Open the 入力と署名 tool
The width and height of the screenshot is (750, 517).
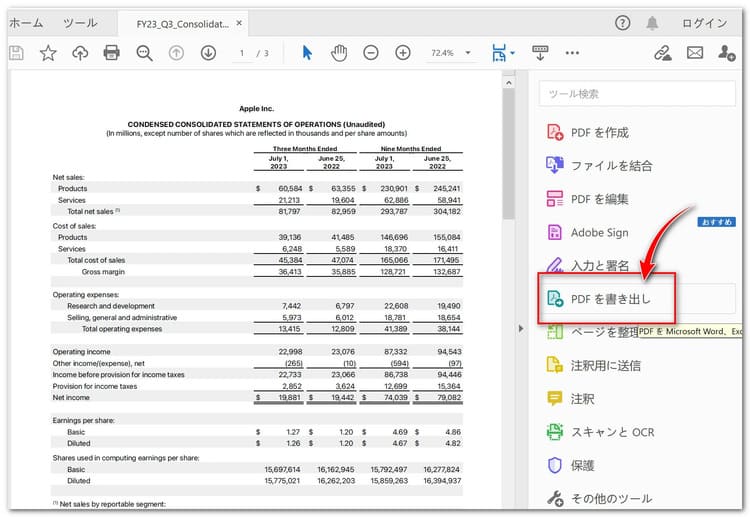pos(587,265)
